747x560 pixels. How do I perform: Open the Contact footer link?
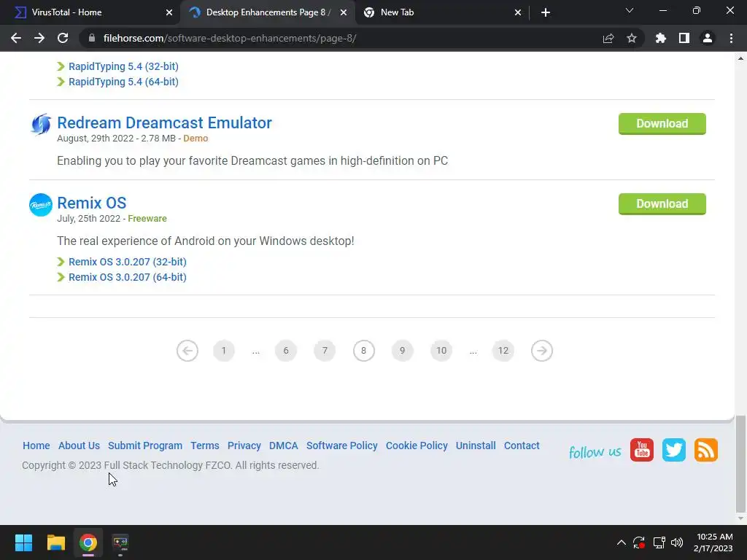522,446
